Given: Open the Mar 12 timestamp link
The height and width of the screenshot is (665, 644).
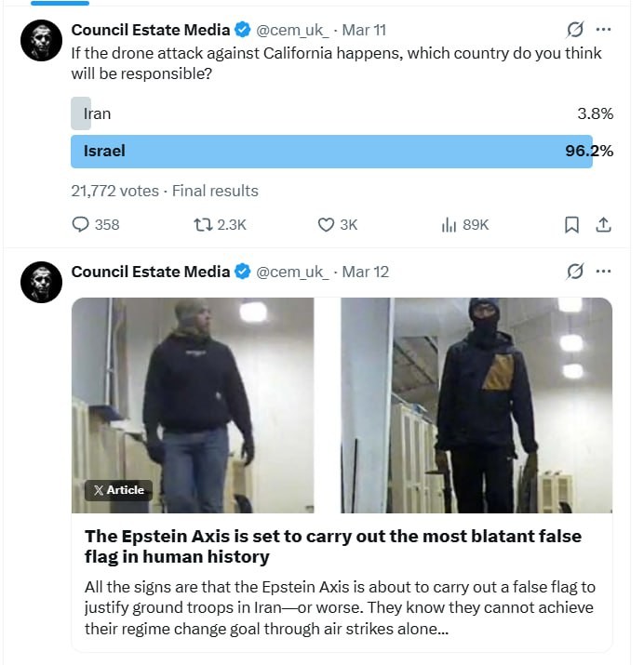Looking at the screenshot, I should pyautogui.click(x=365, y=272).
